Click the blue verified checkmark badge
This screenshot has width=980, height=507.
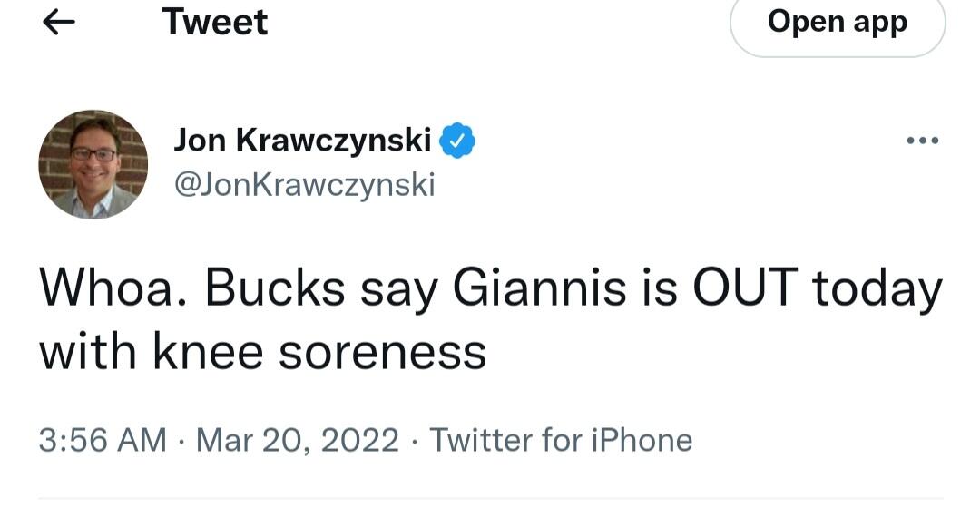click(458, 141)
